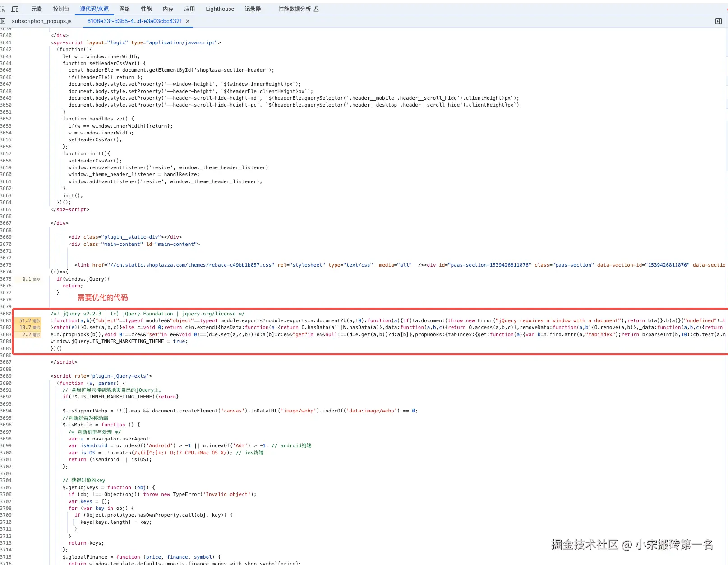Click 'function init(){' code line

[86, 154]
